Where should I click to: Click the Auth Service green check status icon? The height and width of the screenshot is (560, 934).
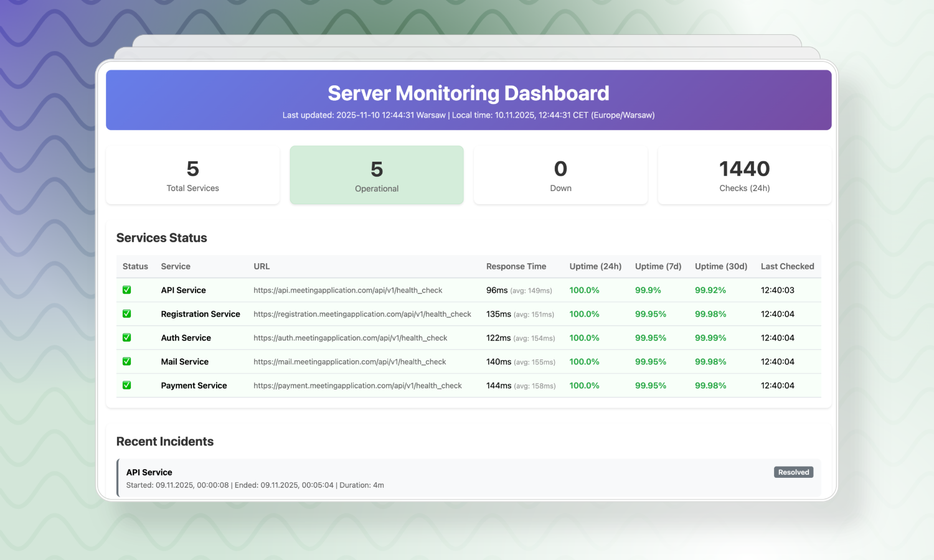[x=126, y=338]
